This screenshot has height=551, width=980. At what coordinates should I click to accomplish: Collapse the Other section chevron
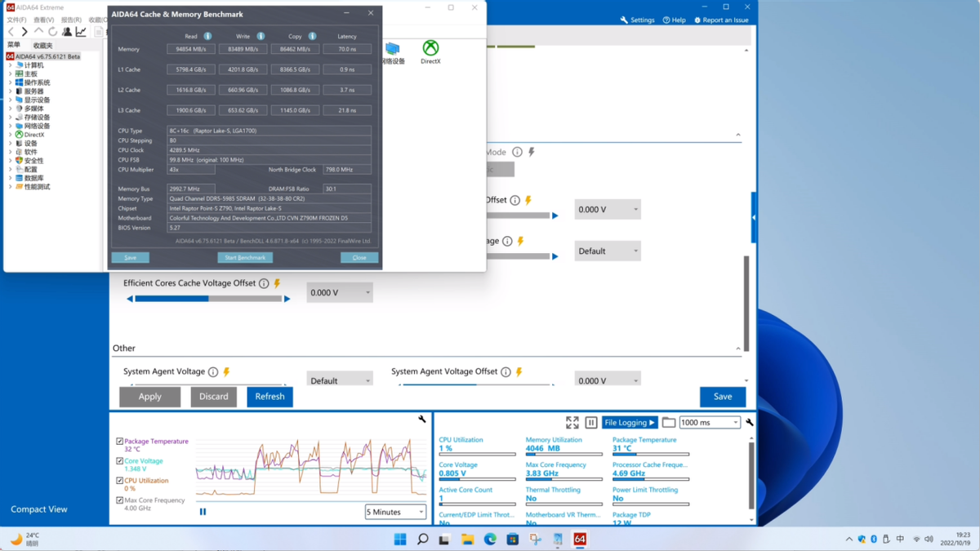(738, 349)
